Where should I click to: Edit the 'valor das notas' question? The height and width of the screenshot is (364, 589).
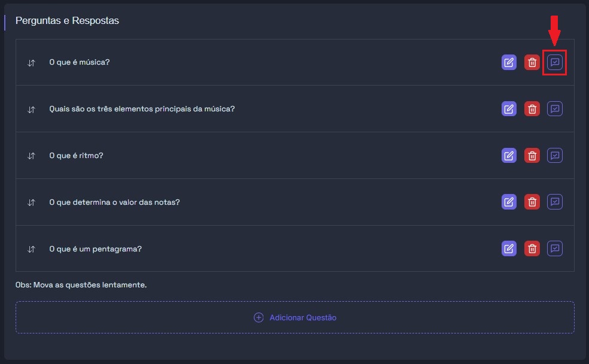tap(509, 202)
